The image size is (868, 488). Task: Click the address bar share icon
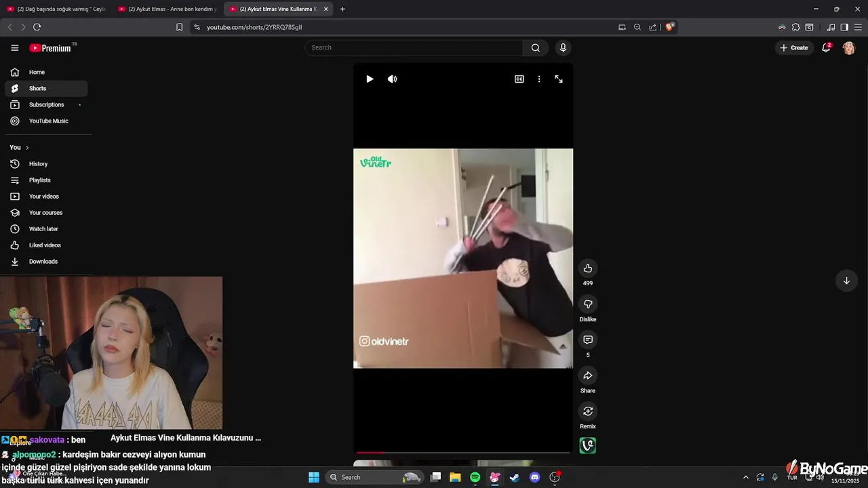coord(652,27)
